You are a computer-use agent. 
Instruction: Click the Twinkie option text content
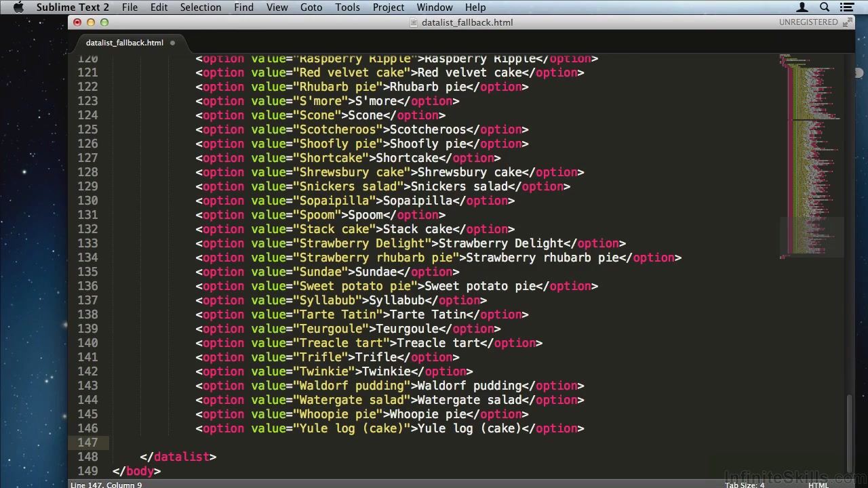tap(387, 371)
